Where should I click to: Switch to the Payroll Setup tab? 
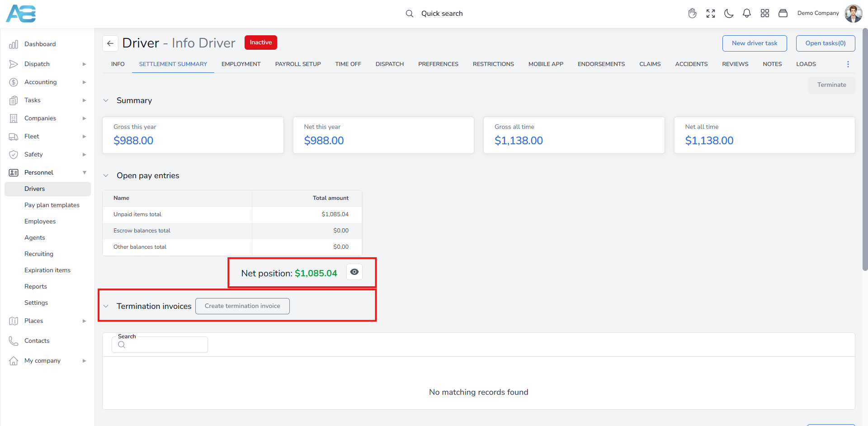pyautogui.click(x=298, y=64)
